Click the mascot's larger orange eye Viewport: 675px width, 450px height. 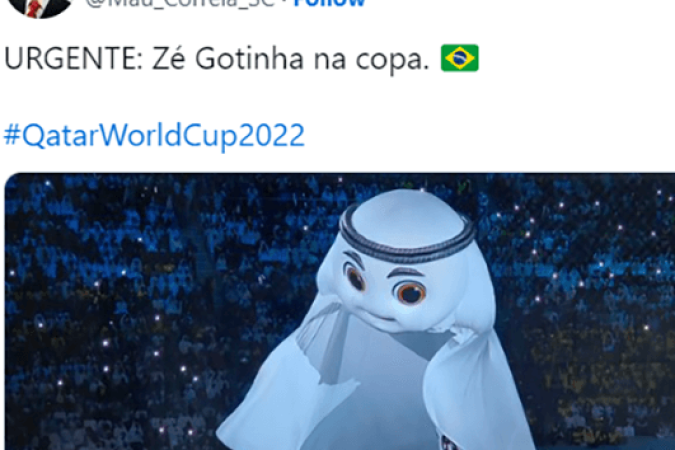[x=410, y=293]
